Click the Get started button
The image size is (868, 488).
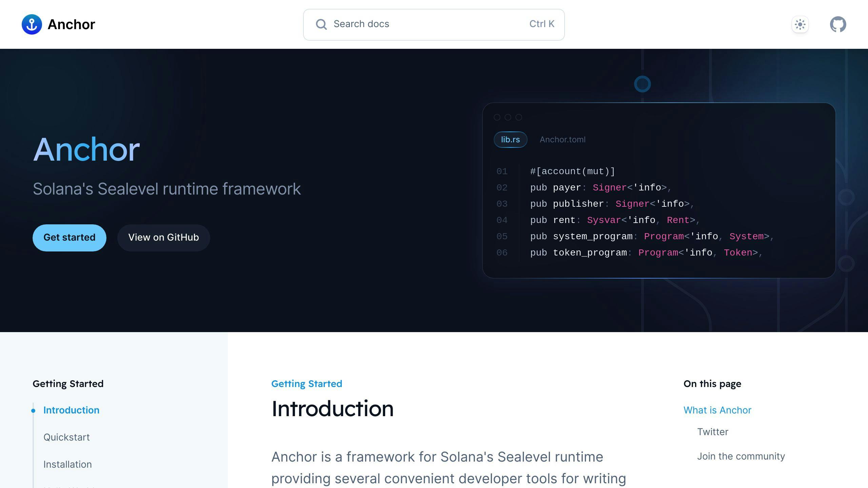pyautogui.click(x=70, y=238)
